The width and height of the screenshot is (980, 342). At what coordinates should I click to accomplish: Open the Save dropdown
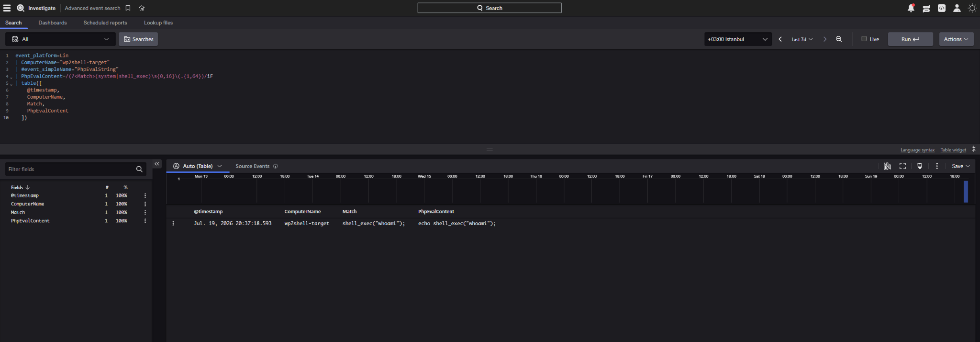point(960,166)
